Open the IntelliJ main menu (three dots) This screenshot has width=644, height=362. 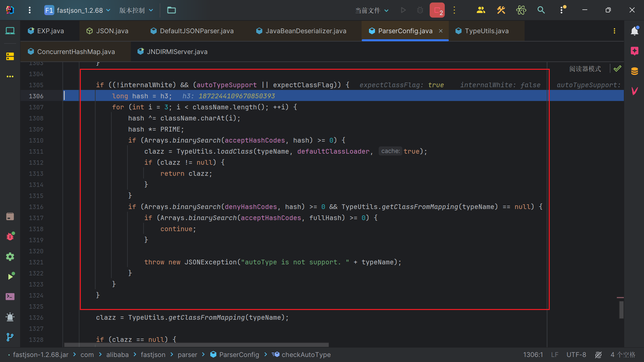coord(30,10)
